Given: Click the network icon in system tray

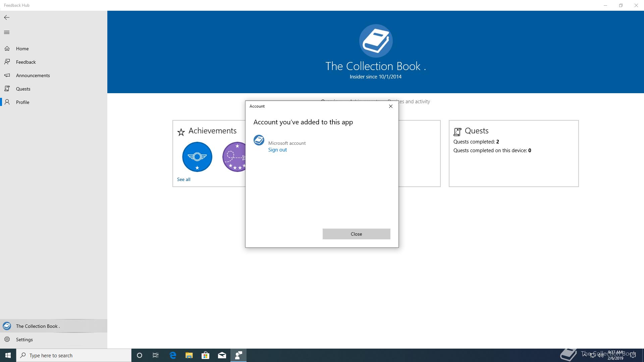Looking at the screenshot, I should pyautogui.click(x=593, y=355).
